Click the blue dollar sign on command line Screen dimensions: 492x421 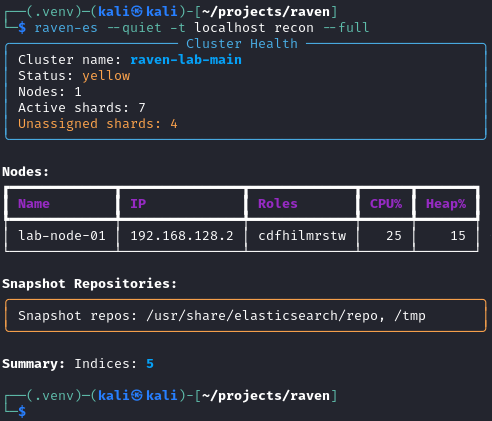[22, 28]
